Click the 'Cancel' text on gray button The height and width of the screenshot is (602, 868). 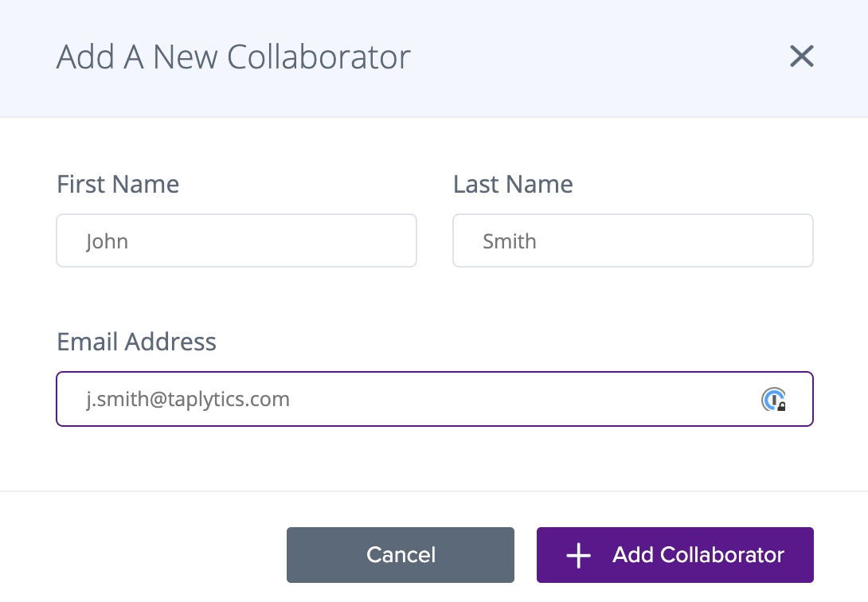point(401,555)
